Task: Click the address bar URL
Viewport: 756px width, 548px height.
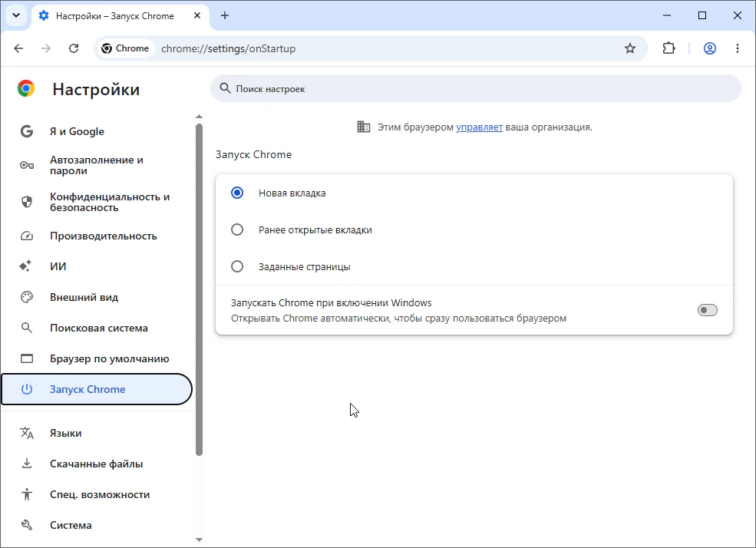Action: 228,48
